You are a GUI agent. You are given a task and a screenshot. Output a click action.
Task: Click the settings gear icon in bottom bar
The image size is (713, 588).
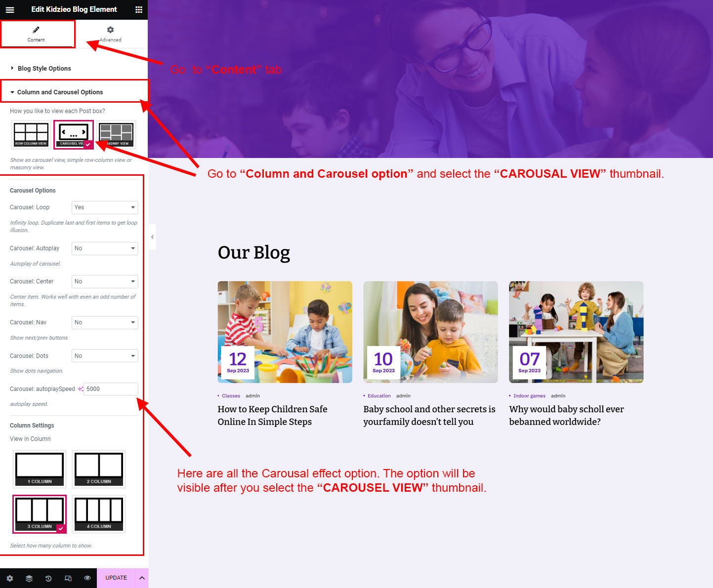click(x=10, y=578)
